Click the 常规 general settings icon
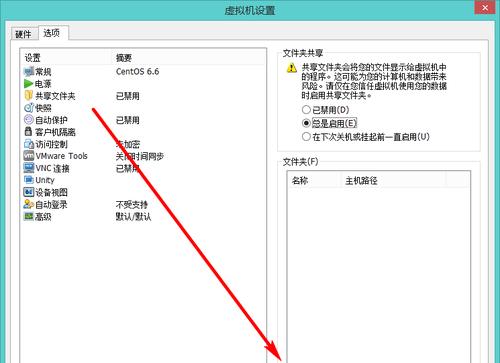The height and width of the screenshot is (363, 500). 29,71
